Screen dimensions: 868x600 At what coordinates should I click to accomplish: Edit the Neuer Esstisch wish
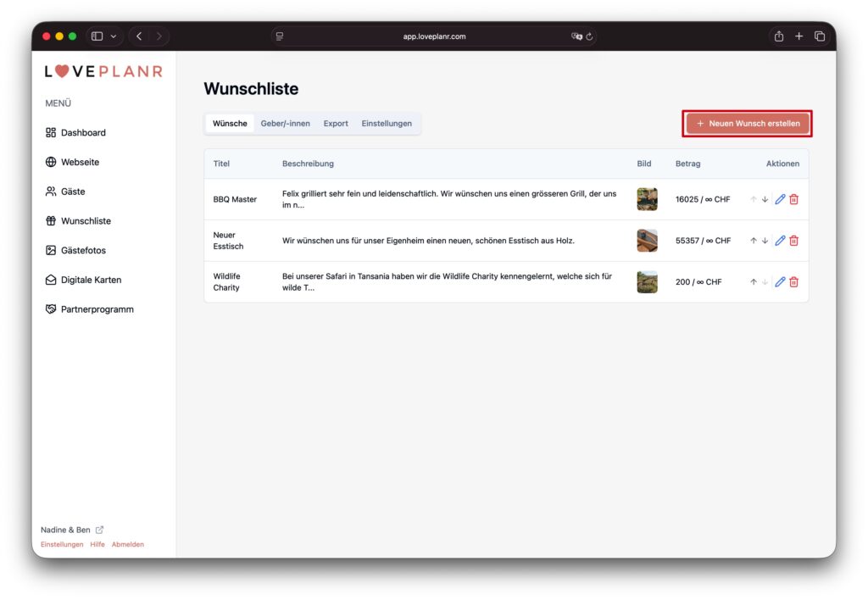(x=780, y=241)
